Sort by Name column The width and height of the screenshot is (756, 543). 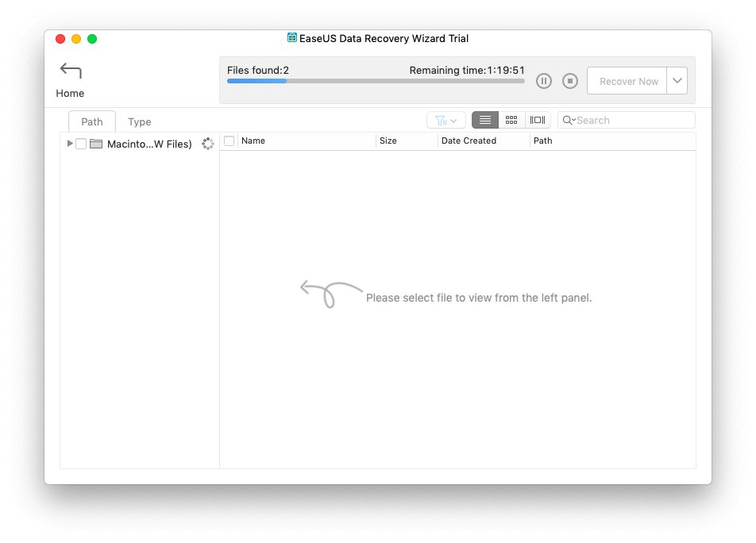[307, 141]
